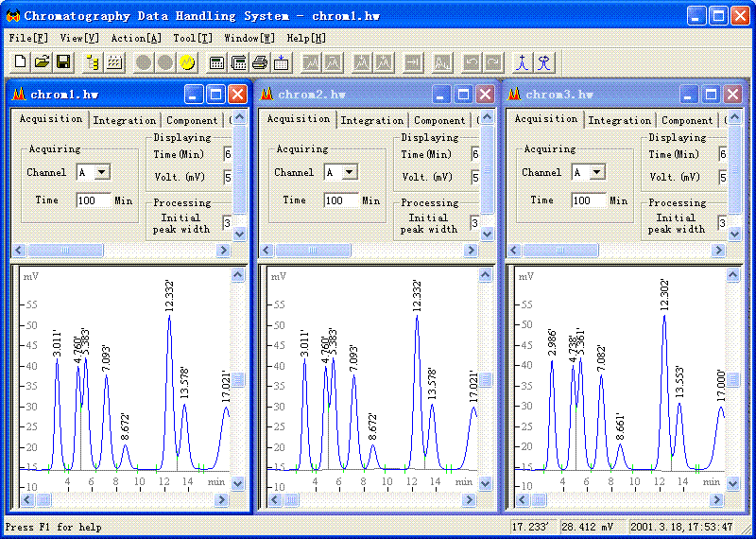Click the chart's scroll-down arrow in chrom1.hw
This screenshot has height=539, width=756.
[x=238, y=483]
